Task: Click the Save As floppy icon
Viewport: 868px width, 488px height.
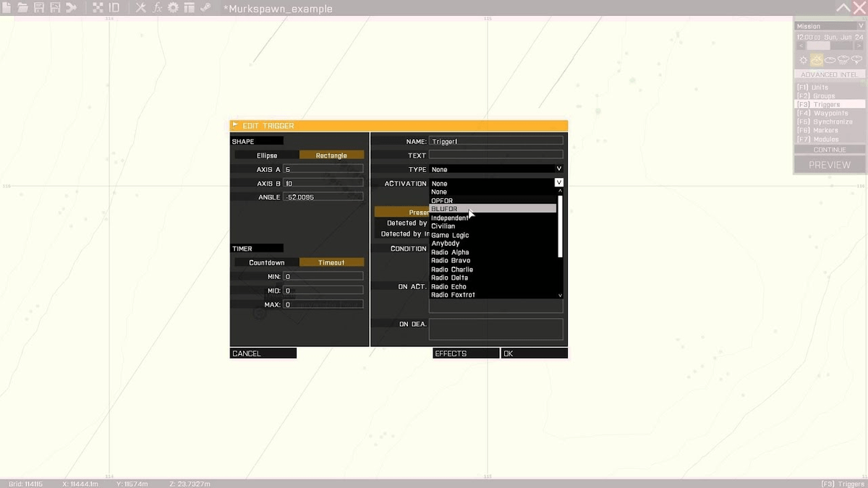Action: click(x=55, y=8)
